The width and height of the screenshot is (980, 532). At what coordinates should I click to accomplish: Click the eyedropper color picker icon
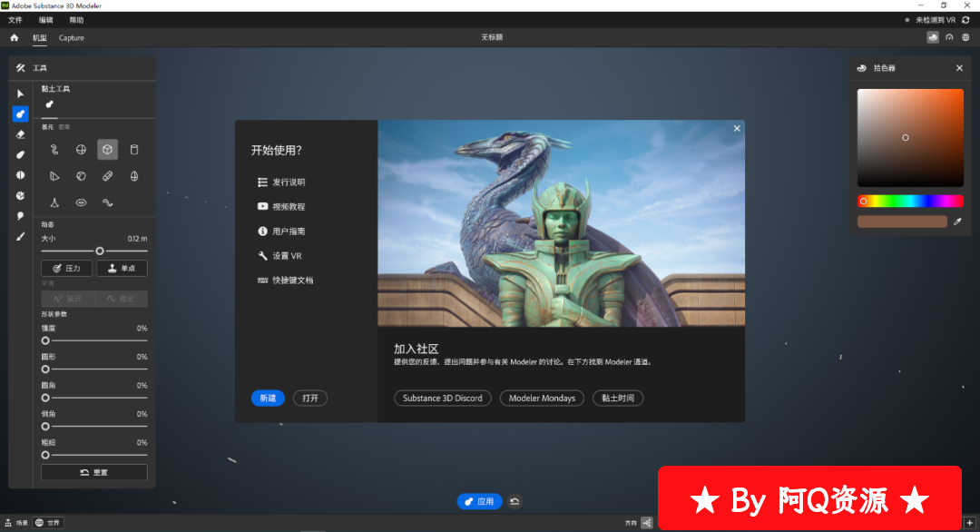point(957,222)
